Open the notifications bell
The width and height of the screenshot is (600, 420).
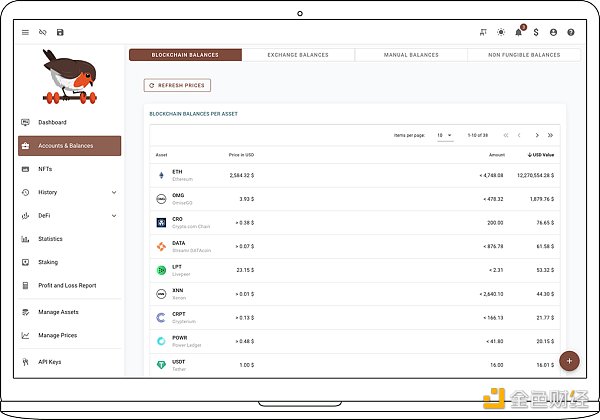519,32
